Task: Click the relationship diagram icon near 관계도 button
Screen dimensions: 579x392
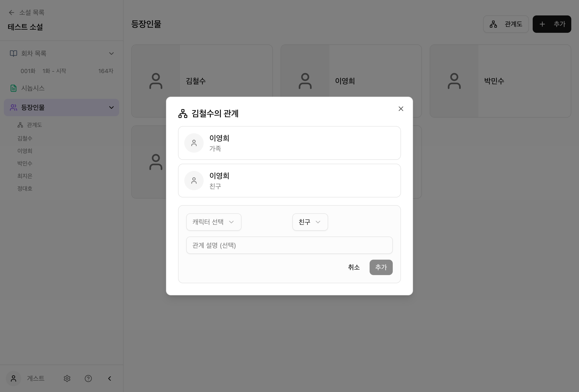Action: click(493, 24)
